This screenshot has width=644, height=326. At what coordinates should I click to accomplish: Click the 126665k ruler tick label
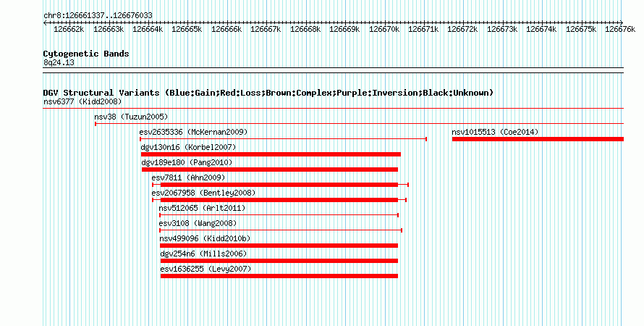[187, 30]
